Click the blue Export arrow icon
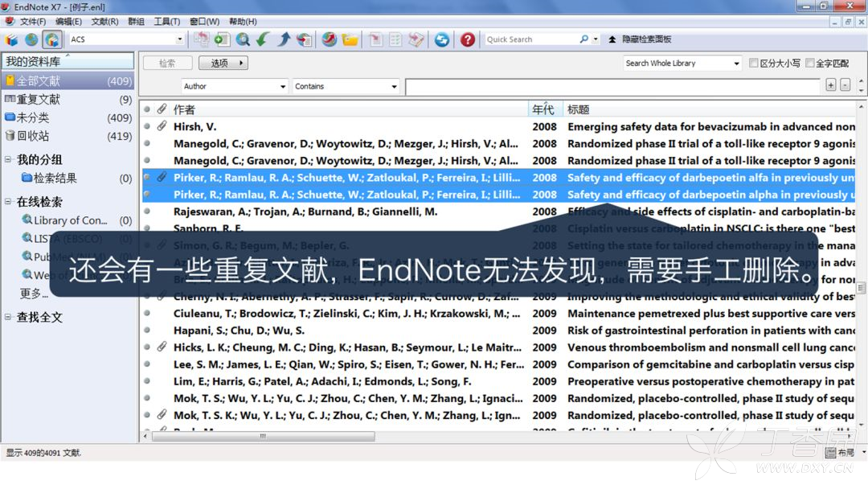The width and height of the screenshot is (868, 489). pos(284,39)
